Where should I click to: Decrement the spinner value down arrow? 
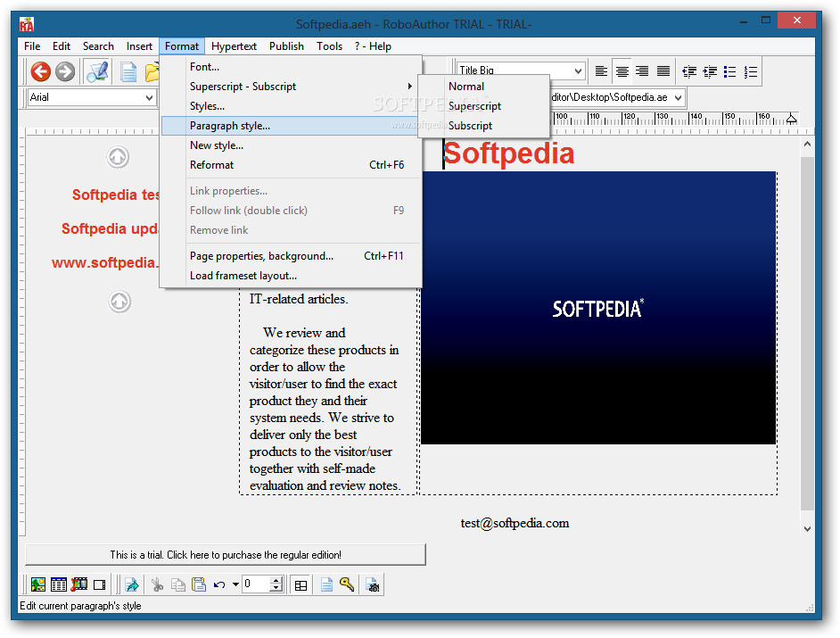pyautogui.click(x=276, y=589)
